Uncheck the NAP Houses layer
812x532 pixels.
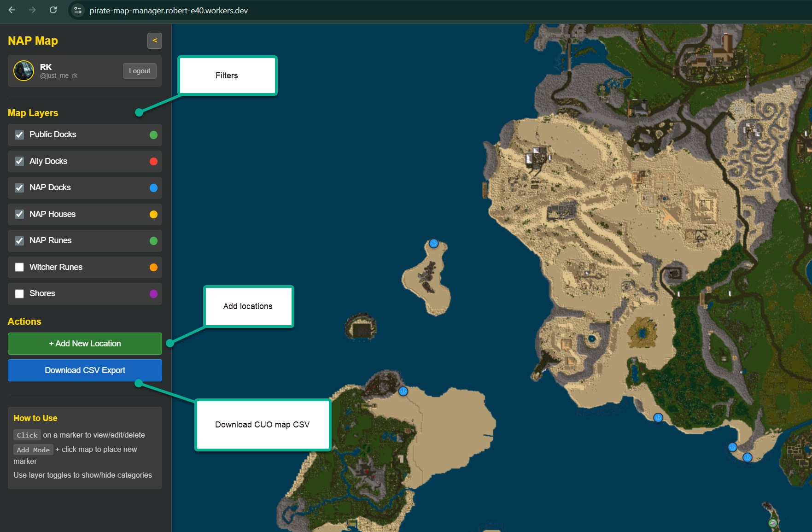(x=19, y=214)
